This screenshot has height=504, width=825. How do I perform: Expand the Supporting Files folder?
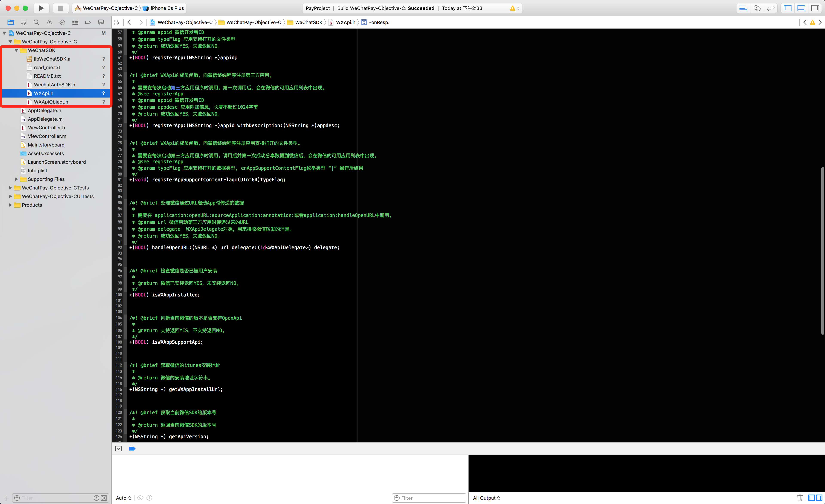(16, 179)
